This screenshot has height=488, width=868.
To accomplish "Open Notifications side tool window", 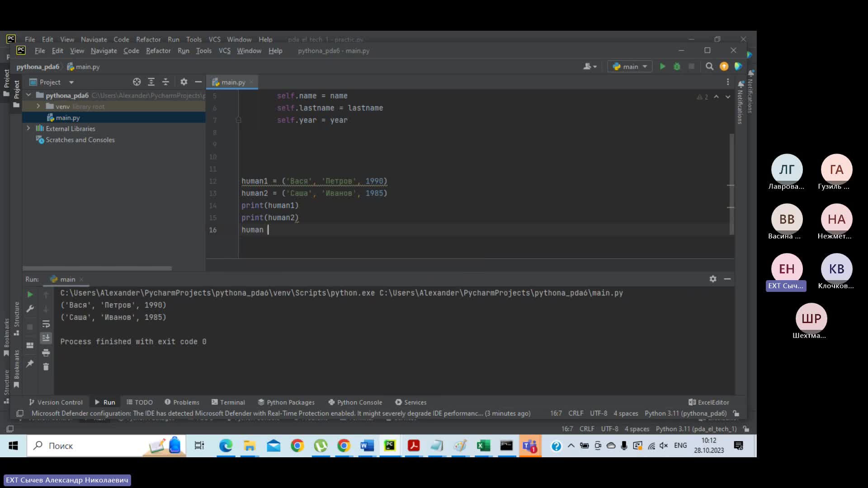I will click(x=741, y=103).
